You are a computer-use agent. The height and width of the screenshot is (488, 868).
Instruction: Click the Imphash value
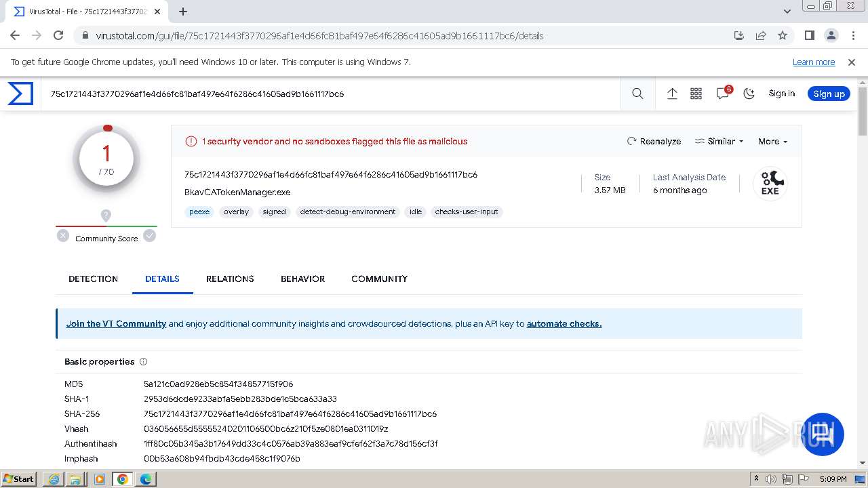pos(222,459)
